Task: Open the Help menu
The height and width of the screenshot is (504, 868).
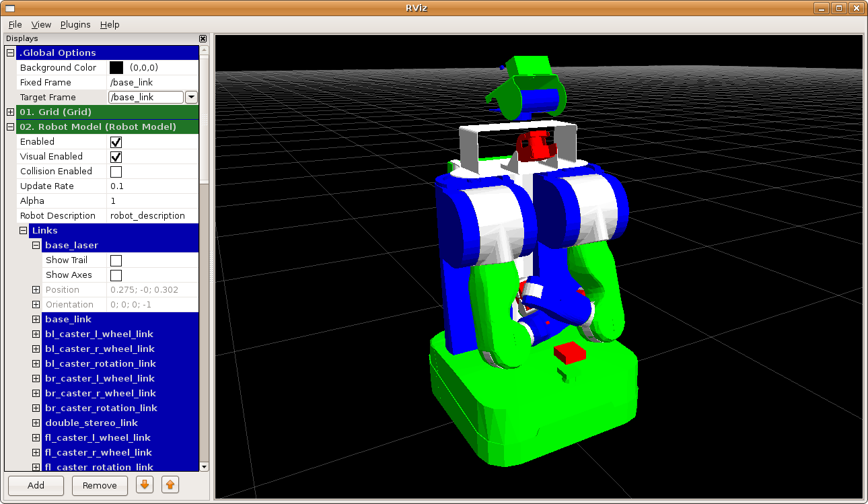Action: [109, 24]
